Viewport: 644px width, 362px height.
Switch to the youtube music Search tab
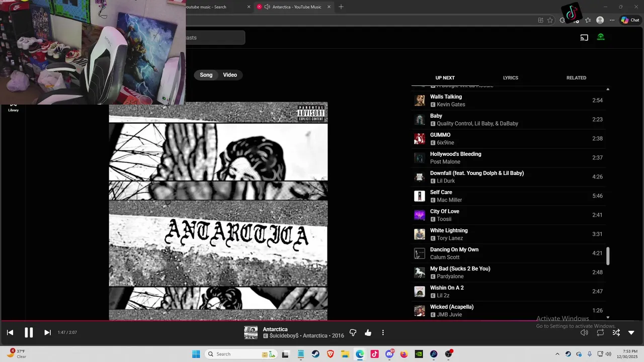tap(217, 7)
